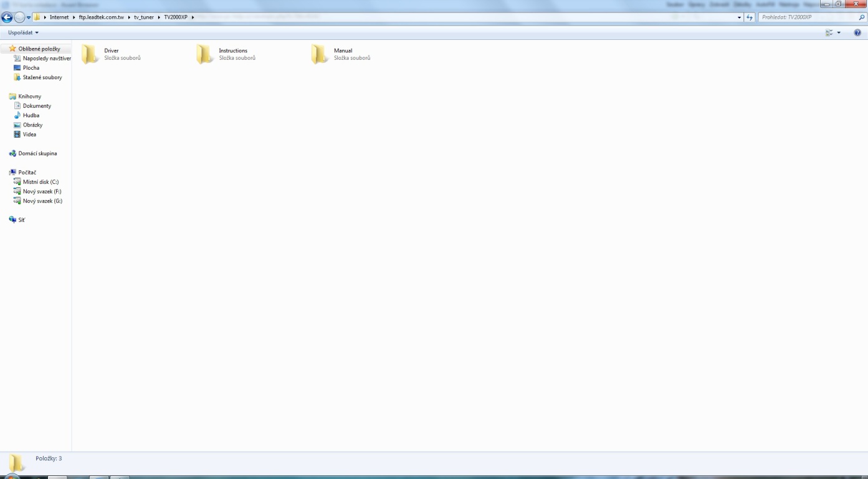Select the Instructions folder

point(226,54)
